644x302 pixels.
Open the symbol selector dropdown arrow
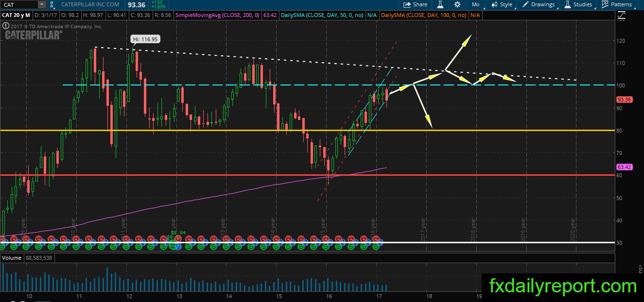click(x=41, y=4)
